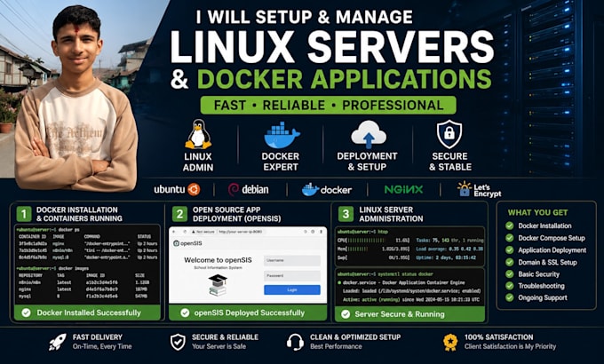Click the rocket icon beside Fast Delivery
The width and height of the screenshot is (604, 364).
pyautogui.click(x=58, y=342)
